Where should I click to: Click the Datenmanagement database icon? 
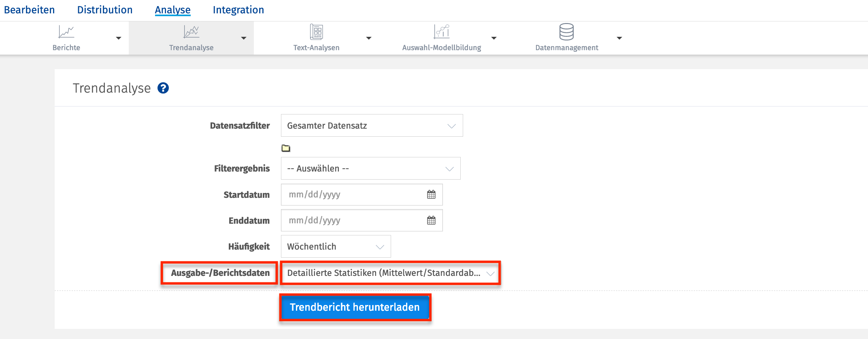coord(566,32)
